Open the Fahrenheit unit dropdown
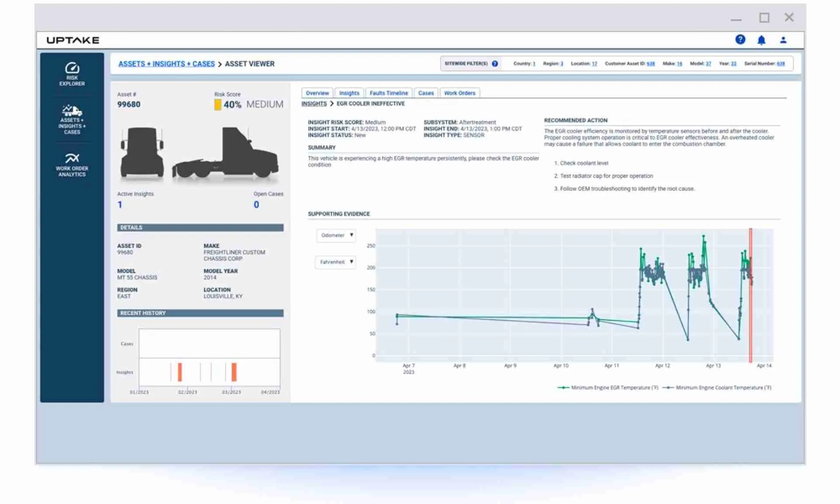Screen dimensions: 840x504 click(x=336, y=262)
